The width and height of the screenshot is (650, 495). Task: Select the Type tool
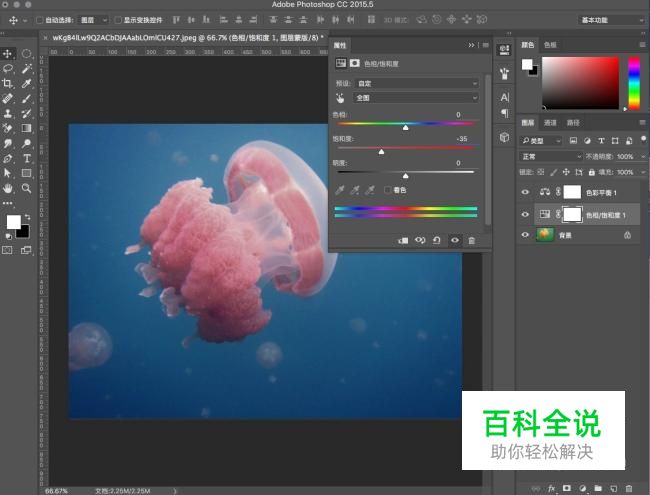pyautogui.click(x=27, y=158)
